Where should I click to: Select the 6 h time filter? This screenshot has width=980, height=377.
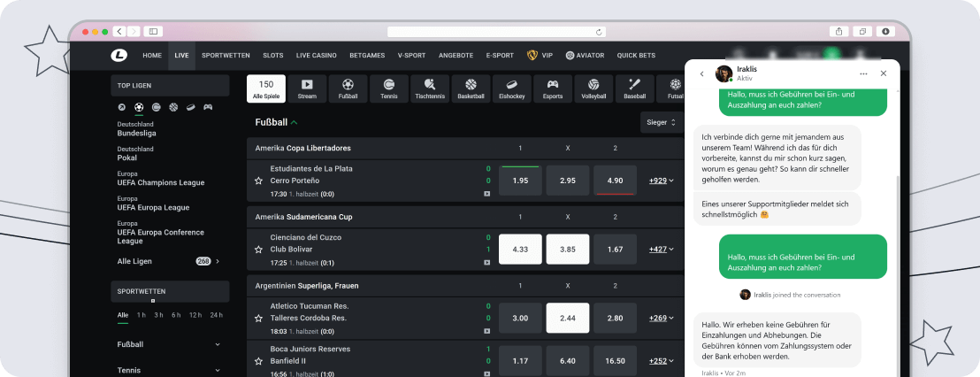[x=176, y=315]
